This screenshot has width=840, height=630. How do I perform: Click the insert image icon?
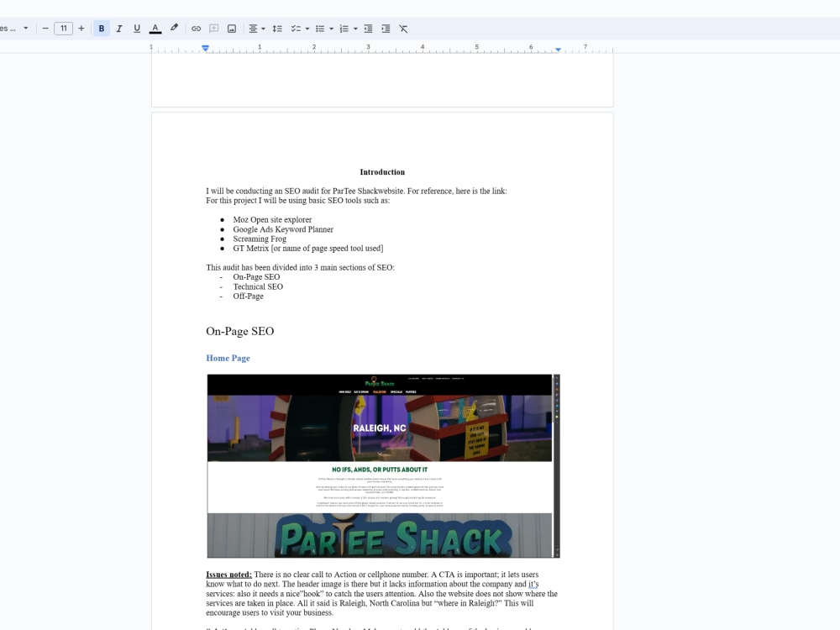point(232,29)
